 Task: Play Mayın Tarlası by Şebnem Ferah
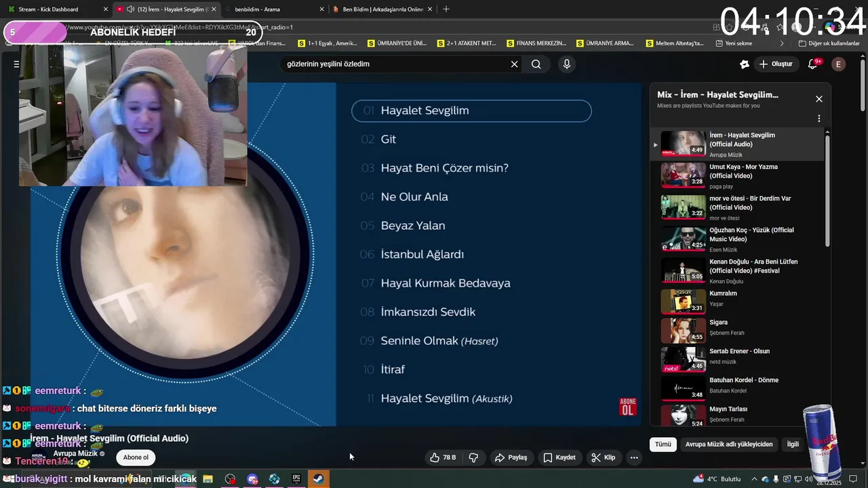click(738, 415)
